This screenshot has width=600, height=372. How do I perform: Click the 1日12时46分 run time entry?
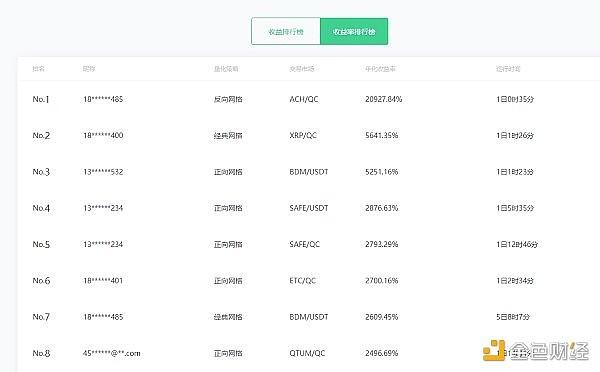517,244
